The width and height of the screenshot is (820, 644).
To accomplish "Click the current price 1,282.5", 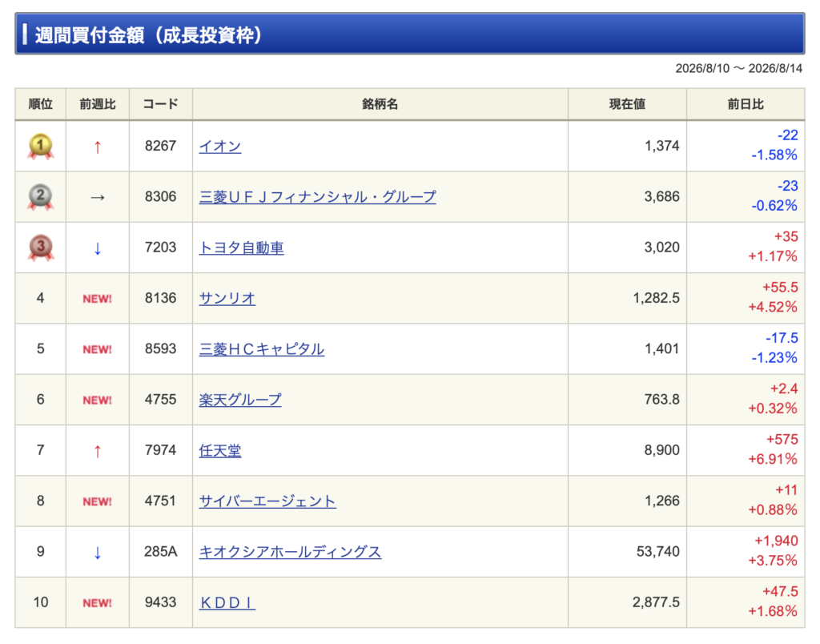I will pyautogui.click(x=657, y=298).
